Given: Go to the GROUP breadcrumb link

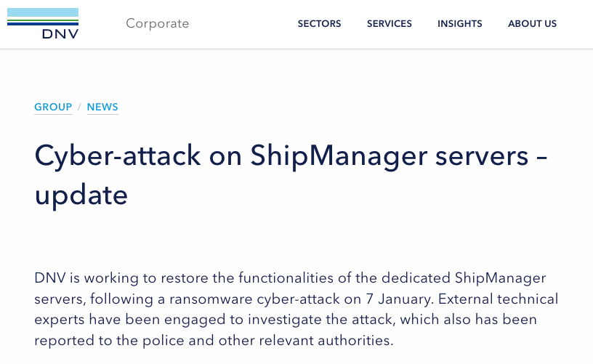Looking at the screenshot, I should (x=53, y=107).
